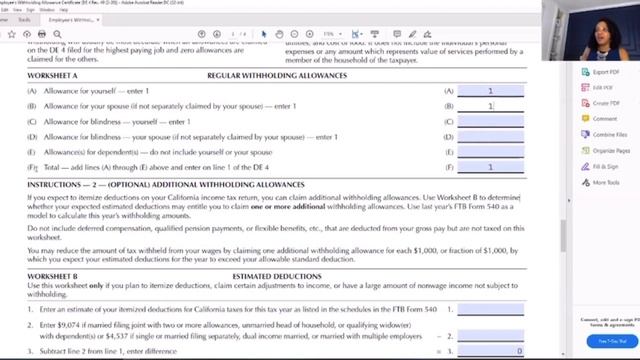Image resolution: width=640 pixels, height=360 pixels.
Task: Click the line (A) allowance field
Action: (x=491, y=91)
